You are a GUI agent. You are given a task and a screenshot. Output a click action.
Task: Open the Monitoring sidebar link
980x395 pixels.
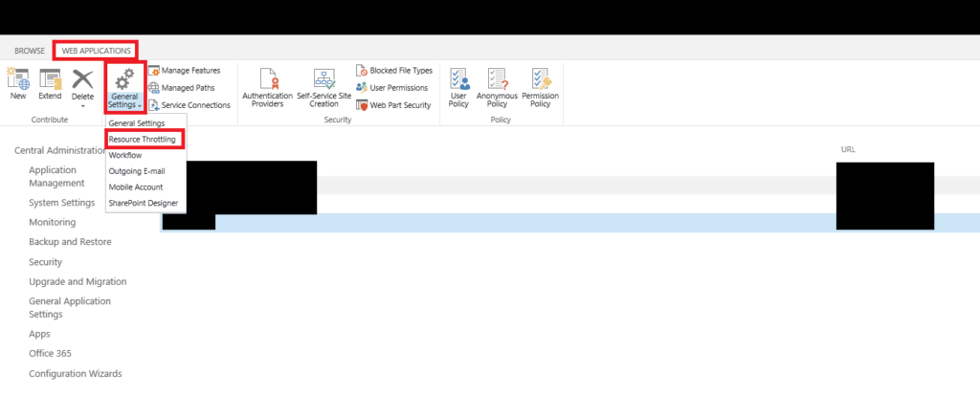tap(53, 222)
